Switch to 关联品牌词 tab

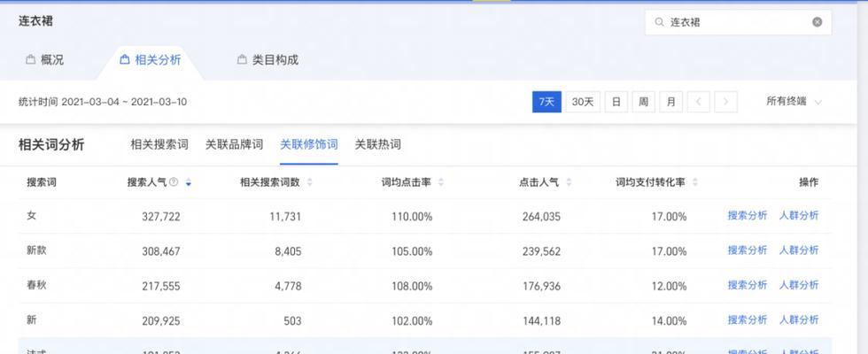point(234,144)
